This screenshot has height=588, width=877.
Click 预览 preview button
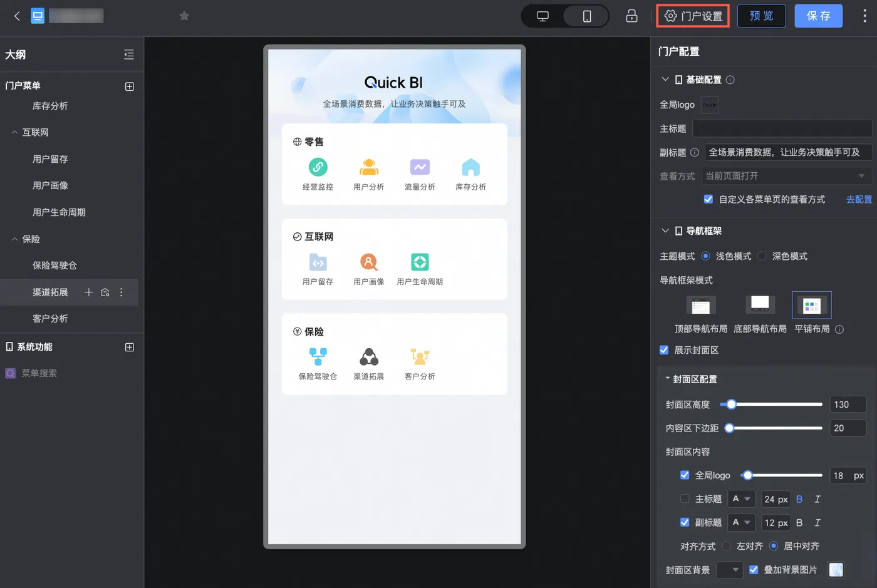click(x=761, y=16)
